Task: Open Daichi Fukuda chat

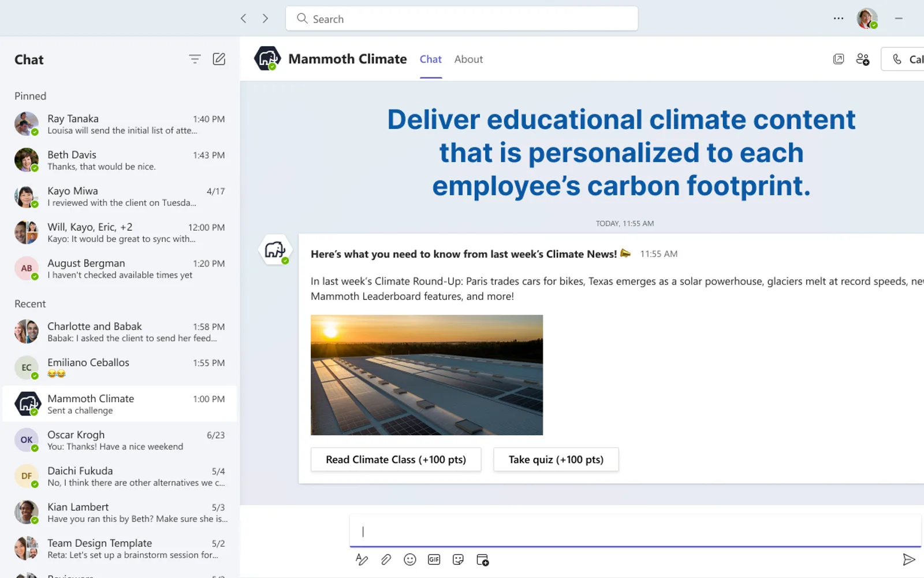Action: click(120, 476)
